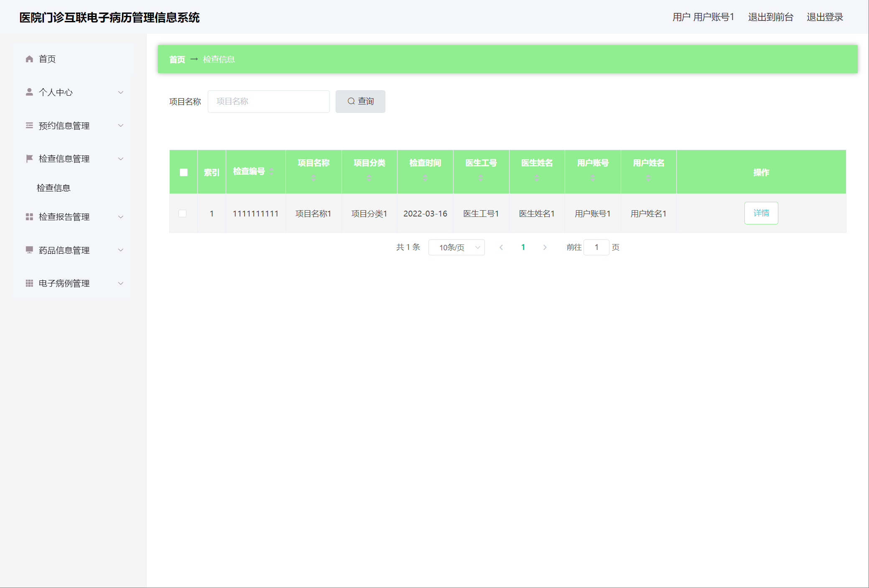Click the person icon for 个人中心
The image size is (869, 588).
click(x=29, y=92)
